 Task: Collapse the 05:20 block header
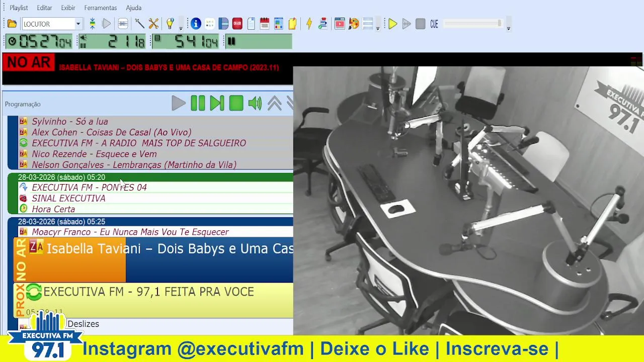(151, 177)
